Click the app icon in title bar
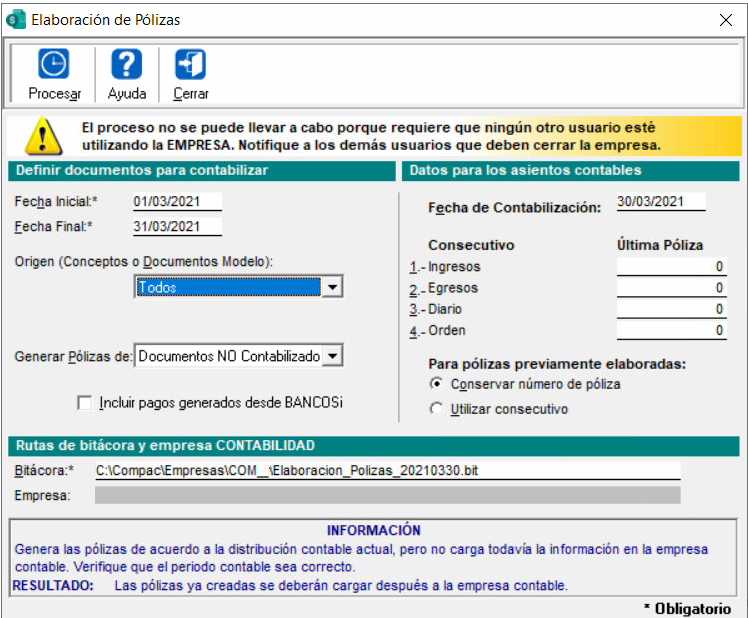 17,19
